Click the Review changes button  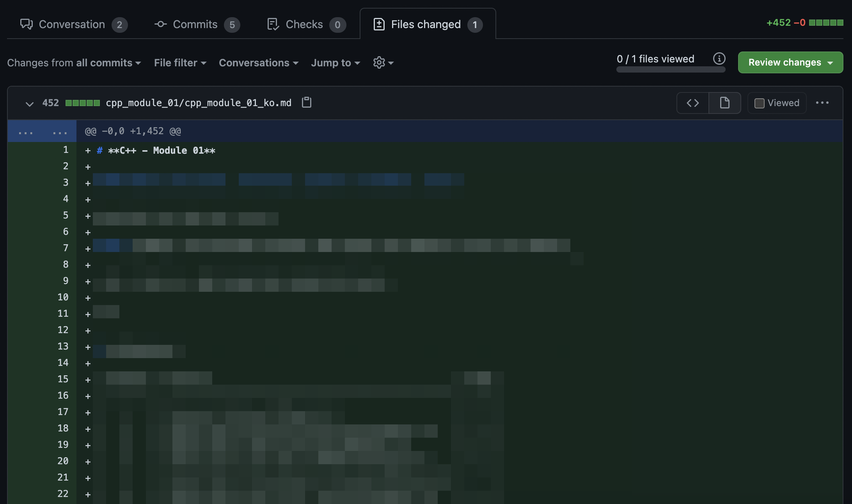click(x=790, y=62)
